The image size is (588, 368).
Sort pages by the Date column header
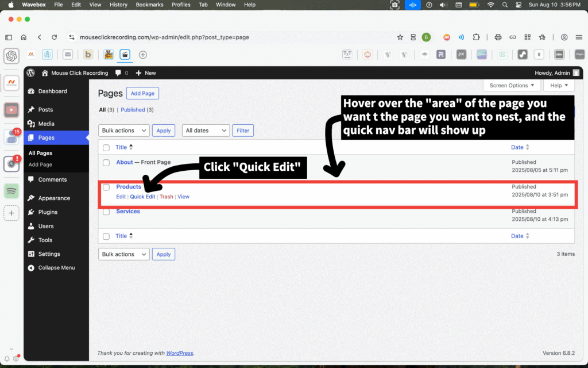click(517, 148)
